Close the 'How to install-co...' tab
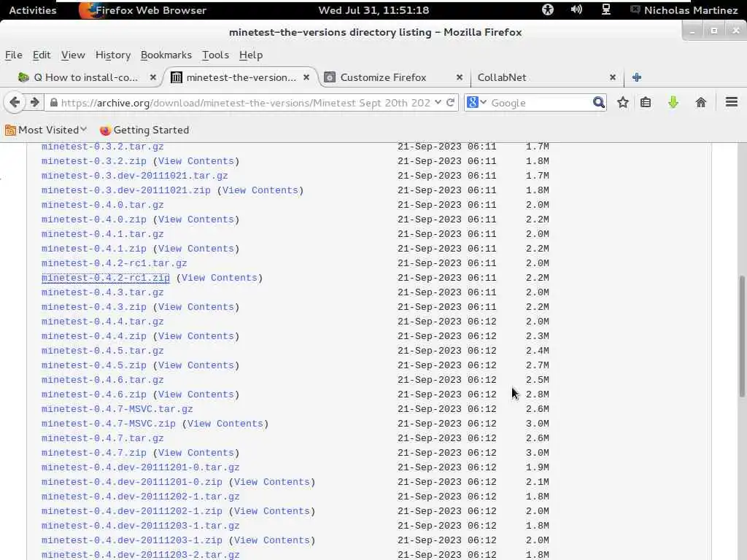Screen dimensions: 747x560 click(x=153, y=77)
